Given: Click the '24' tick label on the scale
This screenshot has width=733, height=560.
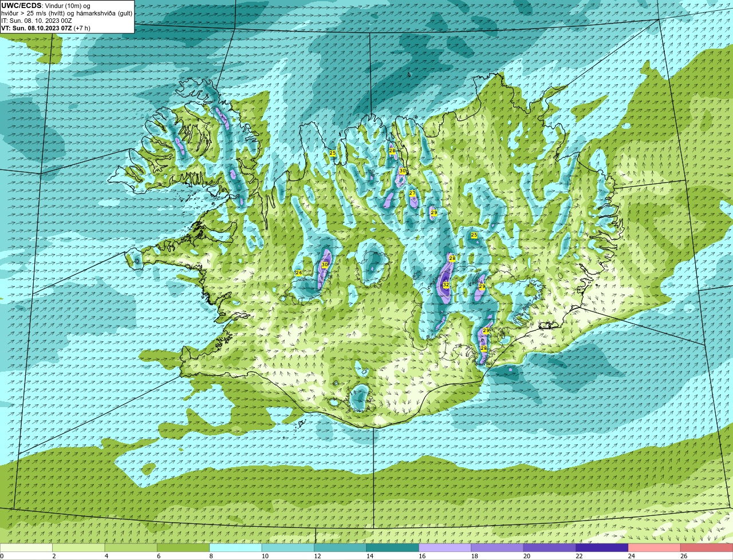Looking at the screenshot, I should pos(632,556).
